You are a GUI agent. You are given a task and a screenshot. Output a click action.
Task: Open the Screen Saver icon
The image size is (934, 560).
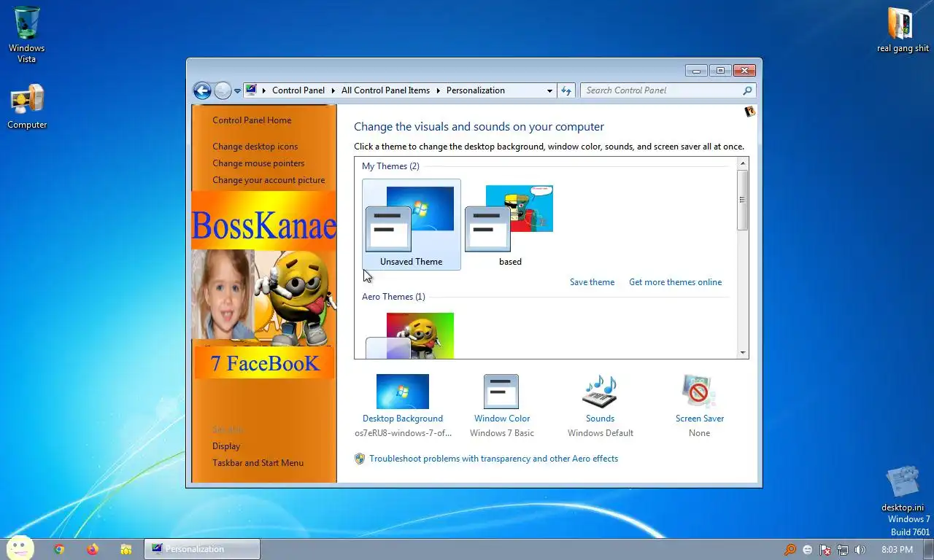point(699,392)
